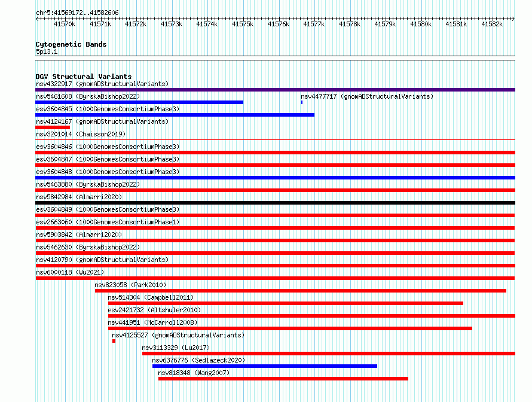Open esv3604846 variant label

pos(108,147)
